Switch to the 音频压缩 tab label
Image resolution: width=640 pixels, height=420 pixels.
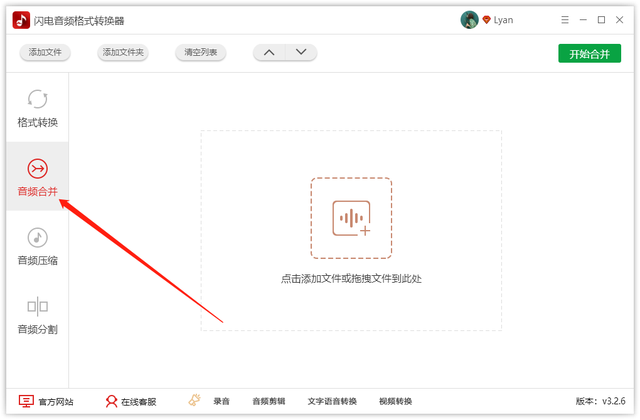[x=38, y=260]
